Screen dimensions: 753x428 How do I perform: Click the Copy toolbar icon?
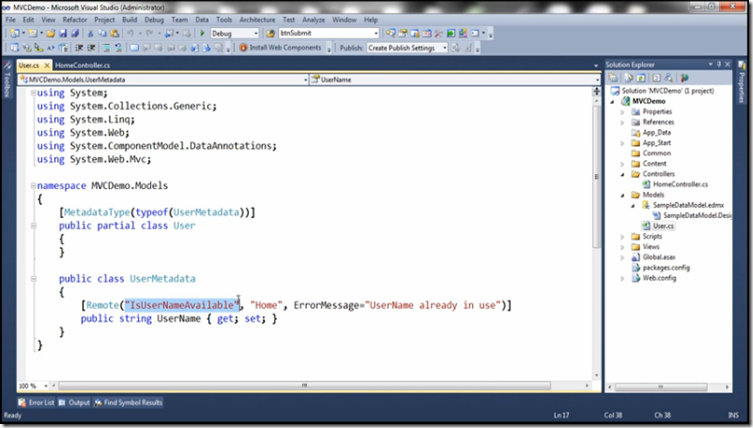[102, 33]
